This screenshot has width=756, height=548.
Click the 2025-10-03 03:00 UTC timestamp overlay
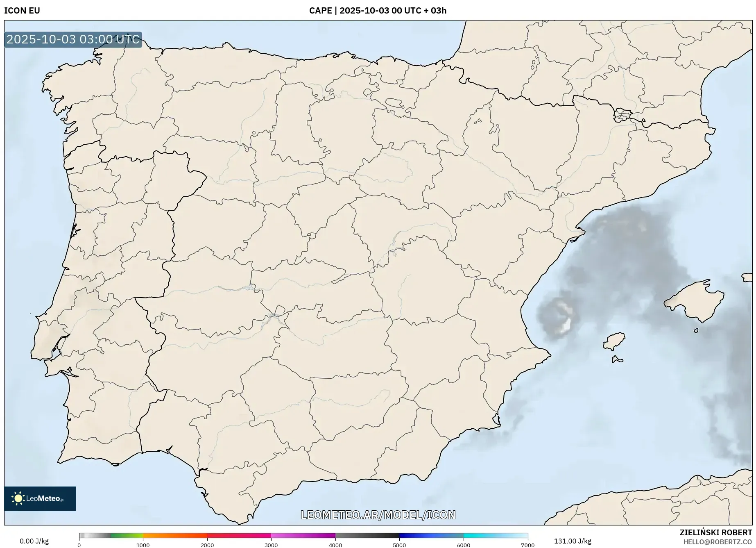coord(73,39)
